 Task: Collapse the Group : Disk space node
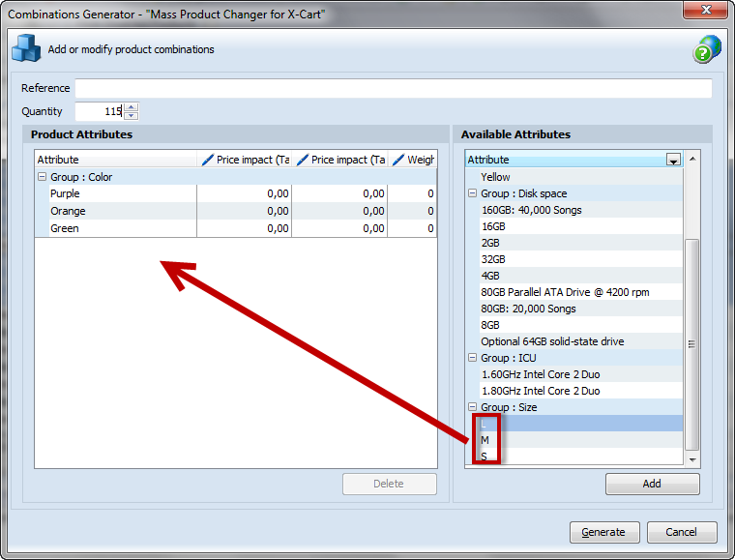click(473, 193)
